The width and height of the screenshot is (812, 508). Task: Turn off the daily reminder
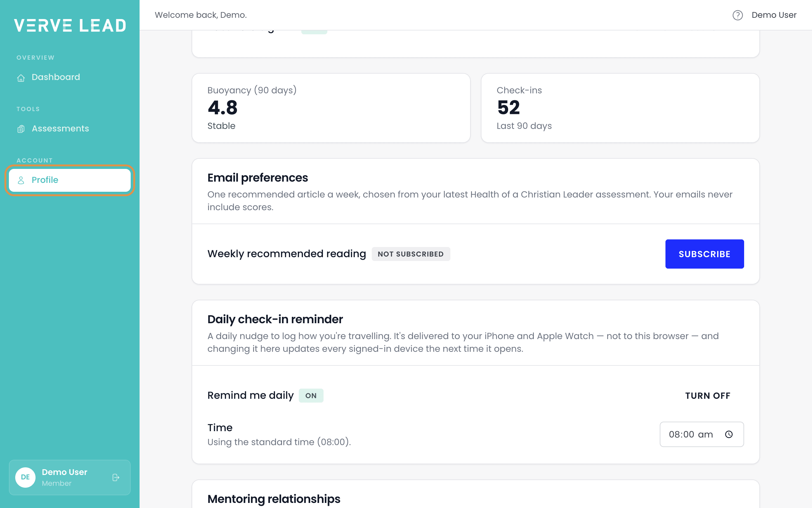coord(708,396)
